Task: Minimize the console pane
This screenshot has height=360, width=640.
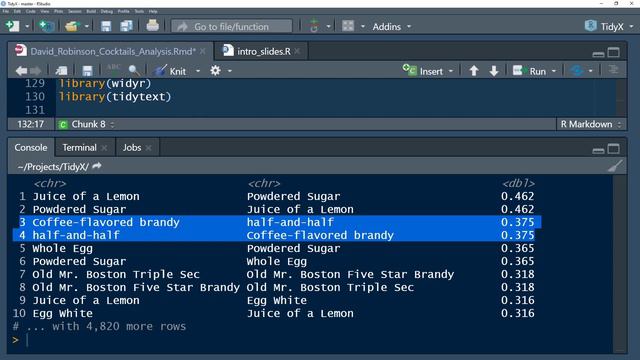Action: 598,149
